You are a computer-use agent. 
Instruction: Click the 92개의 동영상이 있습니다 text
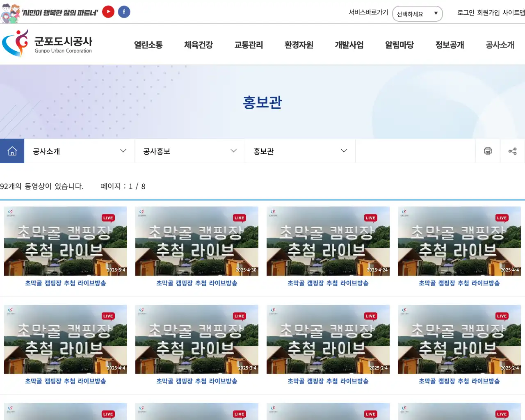42,186
